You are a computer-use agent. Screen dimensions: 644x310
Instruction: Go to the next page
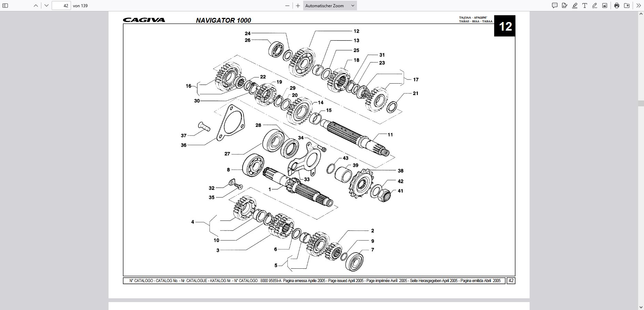(47, 6)
